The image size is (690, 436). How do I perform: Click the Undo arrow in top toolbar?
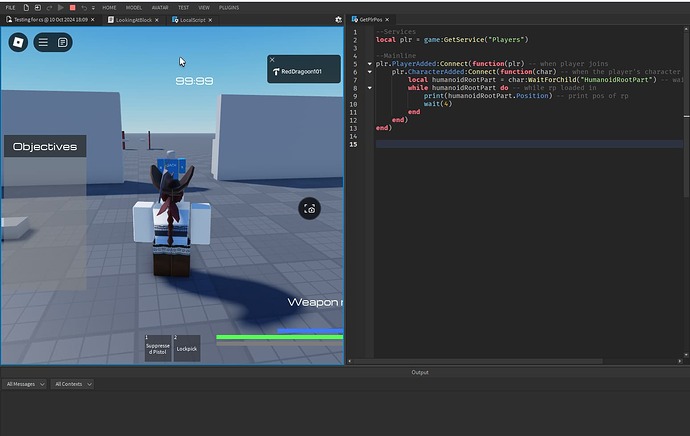[83, 7]
